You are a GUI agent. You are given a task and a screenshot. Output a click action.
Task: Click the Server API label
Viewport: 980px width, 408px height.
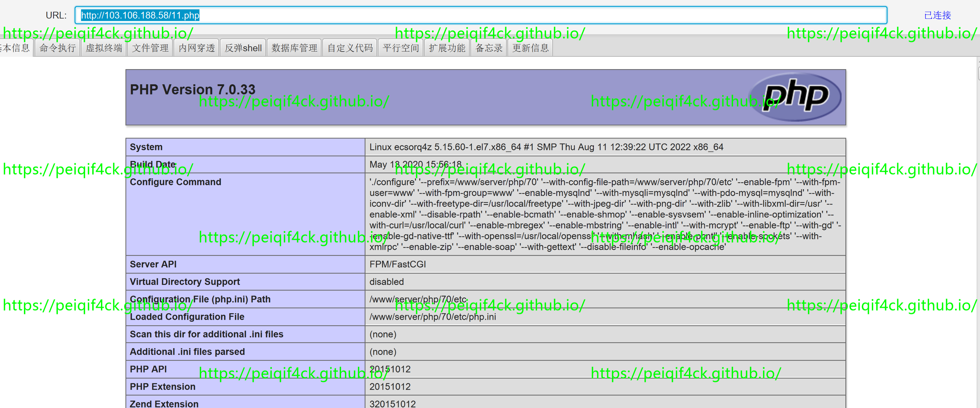coord(153,264)
